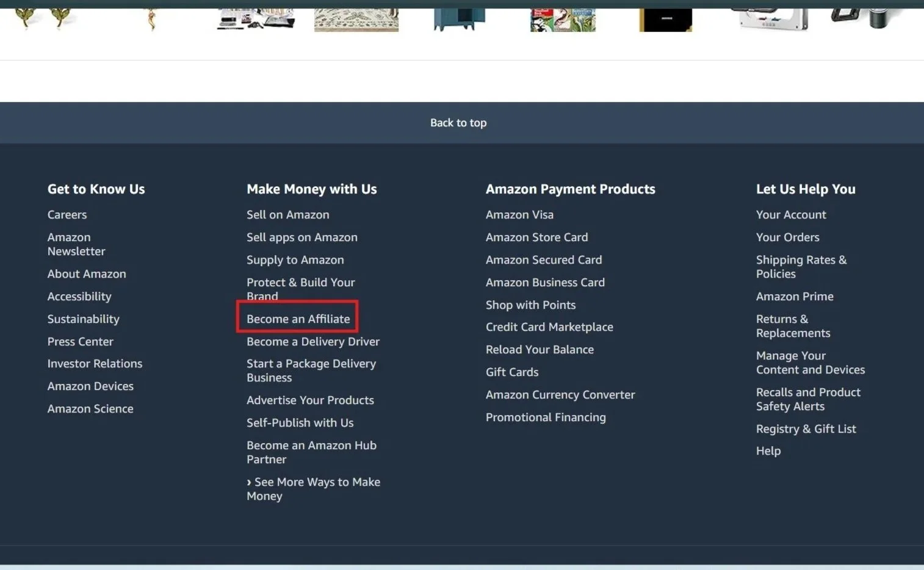Open the Help page
The height and width of the screenshot is (570, 924).
point(768,450)
